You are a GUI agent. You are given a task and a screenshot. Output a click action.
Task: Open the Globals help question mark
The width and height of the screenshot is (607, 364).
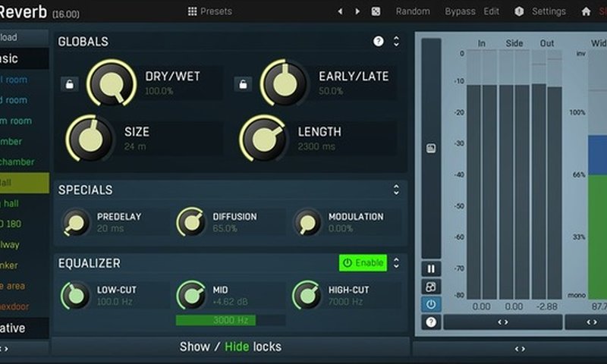379,42
